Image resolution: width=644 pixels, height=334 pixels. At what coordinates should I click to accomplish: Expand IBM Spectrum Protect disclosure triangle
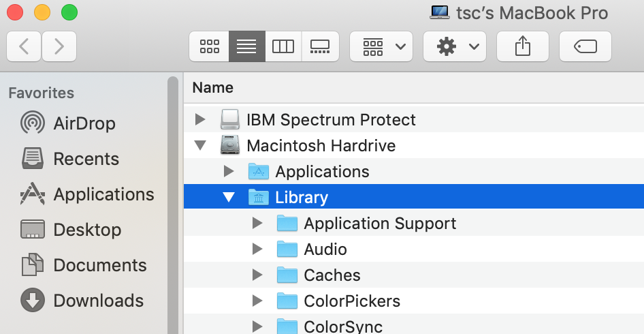click(x=200, y=120)
